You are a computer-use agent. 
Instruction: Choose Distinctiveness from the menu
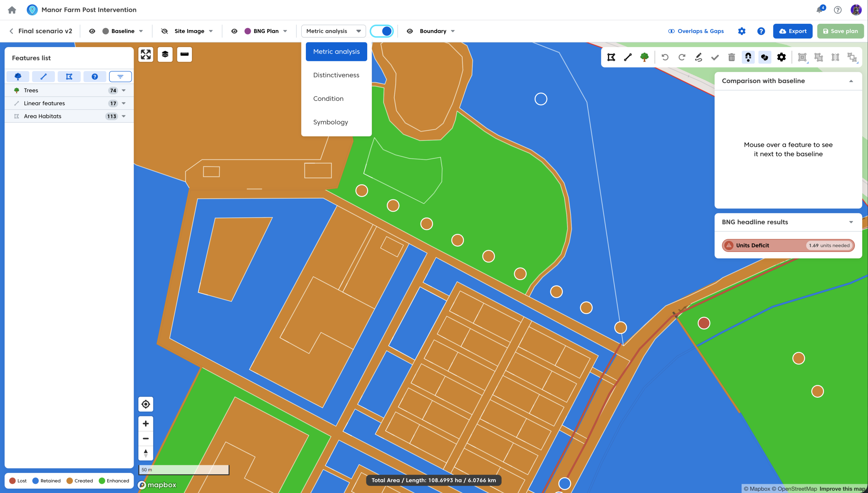pyautogui.click(x=336, y=75)
